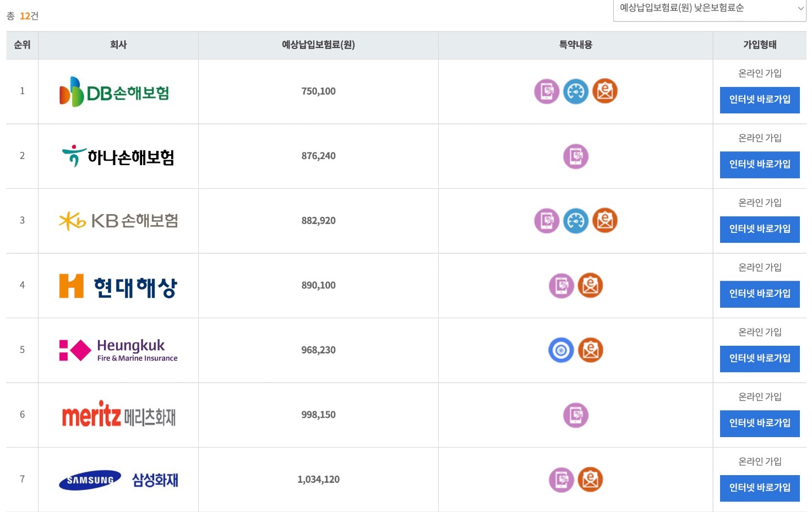The width and height of the screenshot is (812, 512).
Task: Click the premium value 750,100
Action: 318,91
